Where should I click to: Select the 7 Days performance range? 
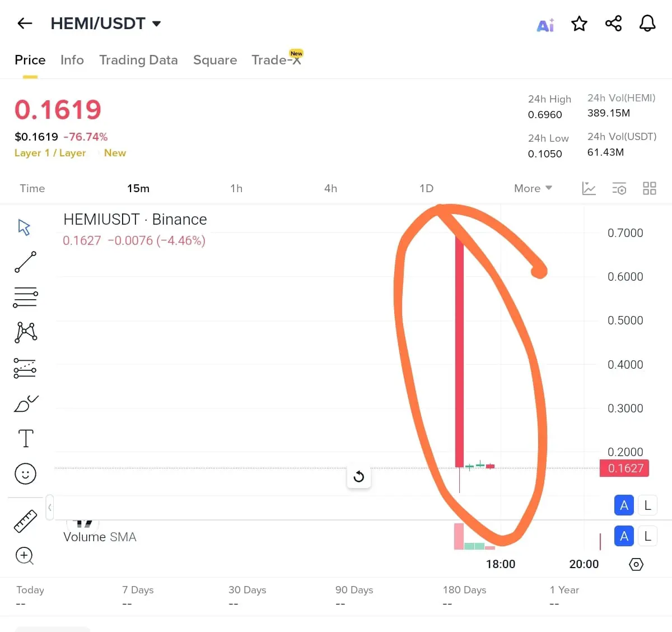(x=138, y=596)
